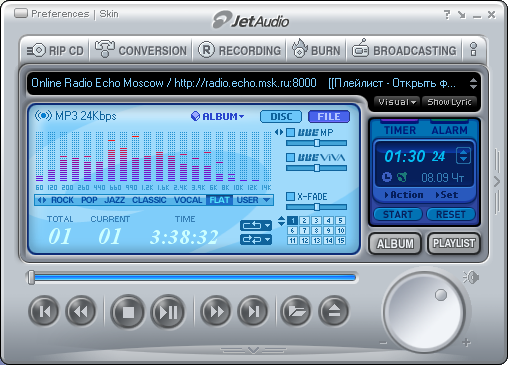The height and width of the screenshot is (378, 508).
Task: Skip to next track button
Action: pyautogui.click(x=253, y=311)
